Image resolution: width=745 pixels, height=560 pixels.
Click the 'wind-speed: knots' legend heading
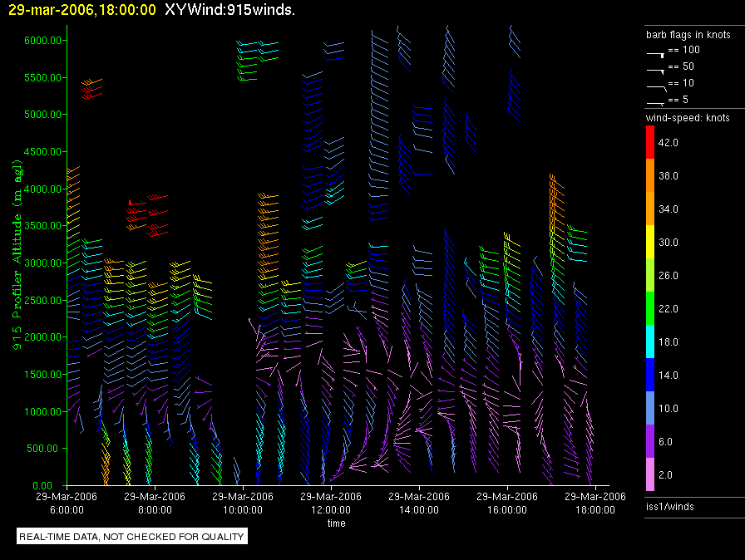[x=688, y=118]
